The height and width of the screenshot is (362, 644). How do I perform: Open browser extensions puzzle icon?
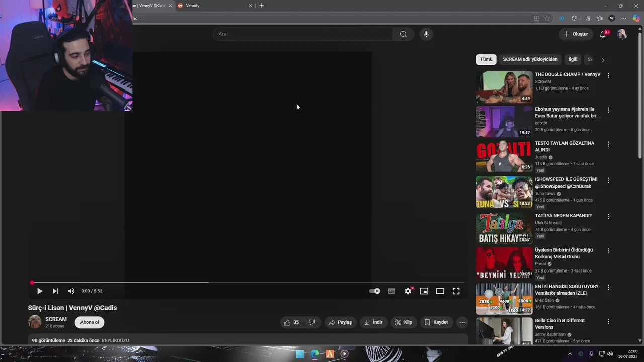[x=574, y=18]
